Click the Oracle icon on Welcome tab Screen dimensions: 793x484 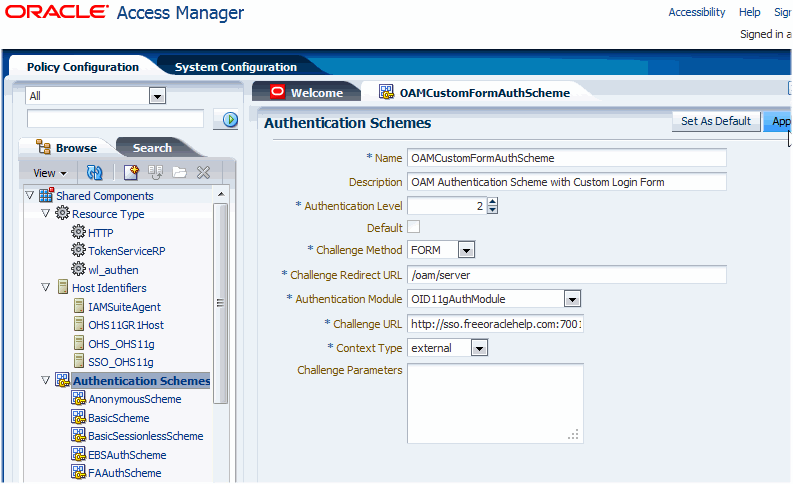278,92
